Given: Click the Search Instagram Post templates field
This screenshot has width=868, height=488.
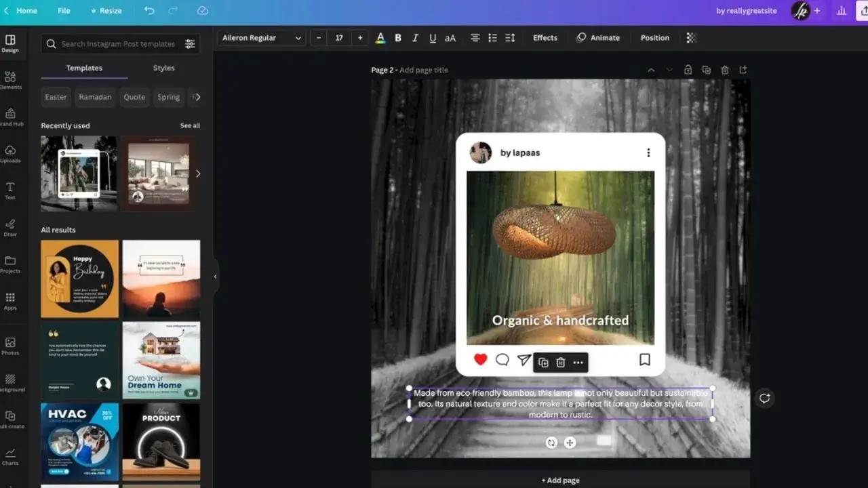Looking at the screenshot, I should pyautogui.click(x=119, y=43).
